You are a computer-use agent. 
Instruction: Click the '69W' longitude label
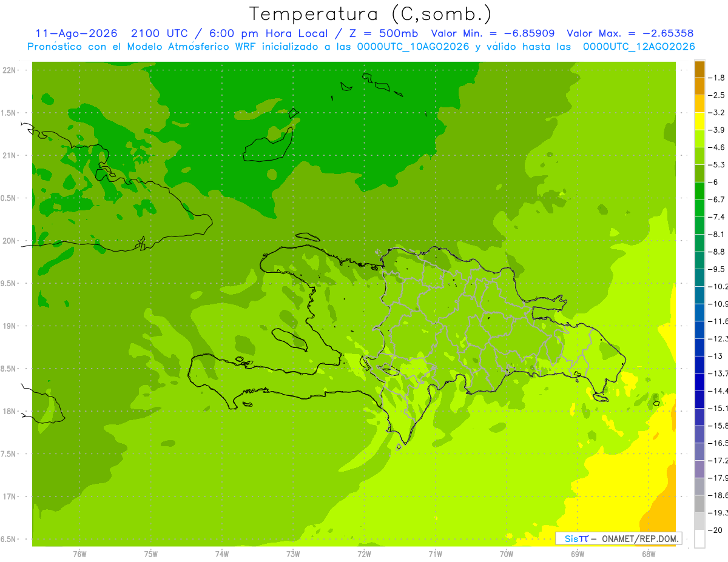point(578,554)
